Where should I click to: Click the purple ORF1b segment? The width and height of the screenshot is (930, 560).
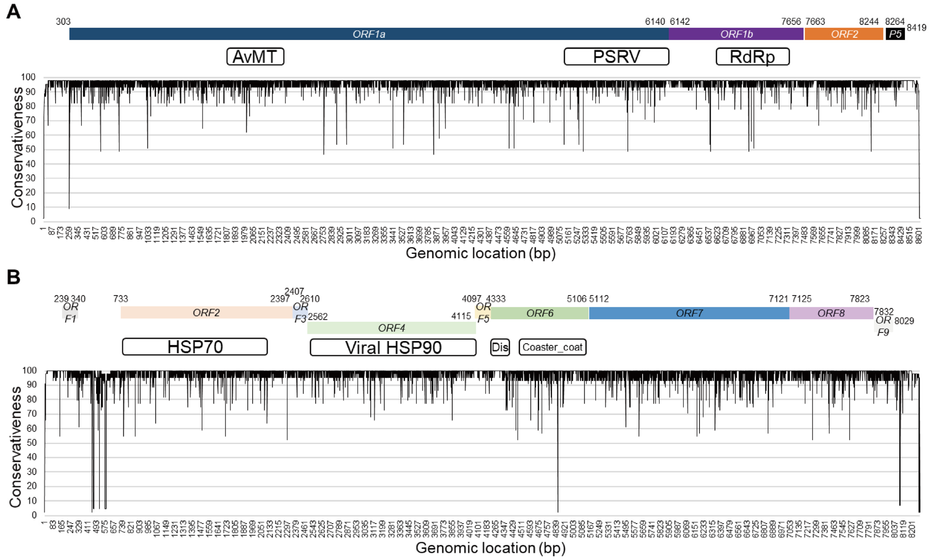[736, 34]
